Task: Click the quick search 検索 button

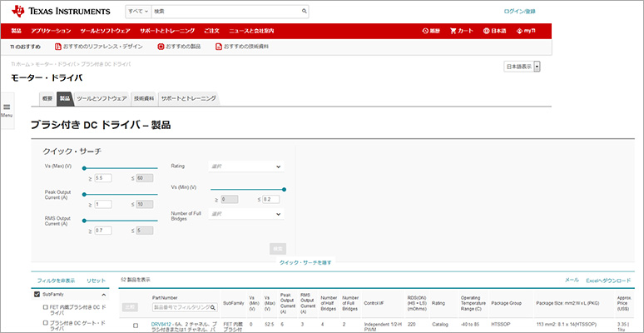Action: click(278, 249)
